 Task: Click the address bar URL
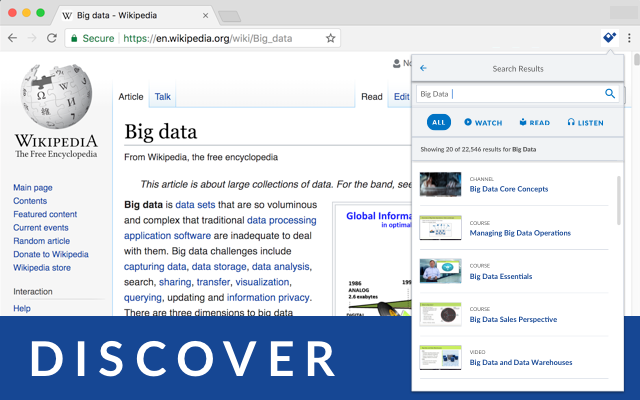[208, 38]
